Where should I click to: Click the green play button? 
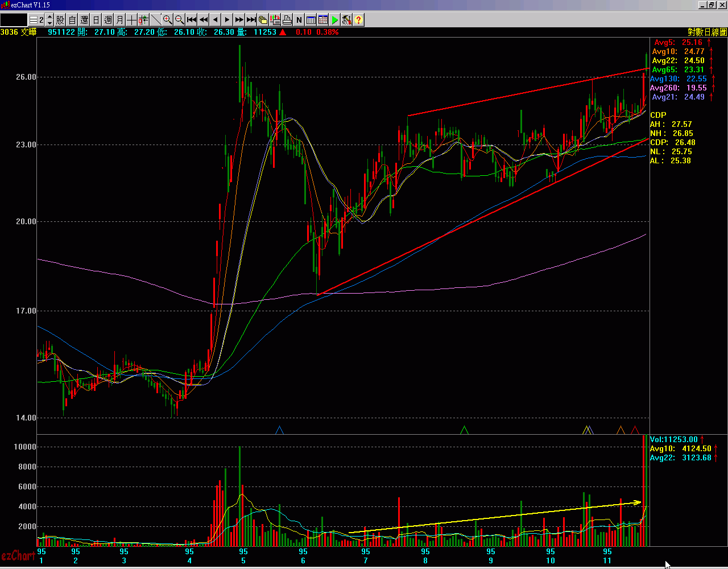pyautogui.click(x=335, y=20)
